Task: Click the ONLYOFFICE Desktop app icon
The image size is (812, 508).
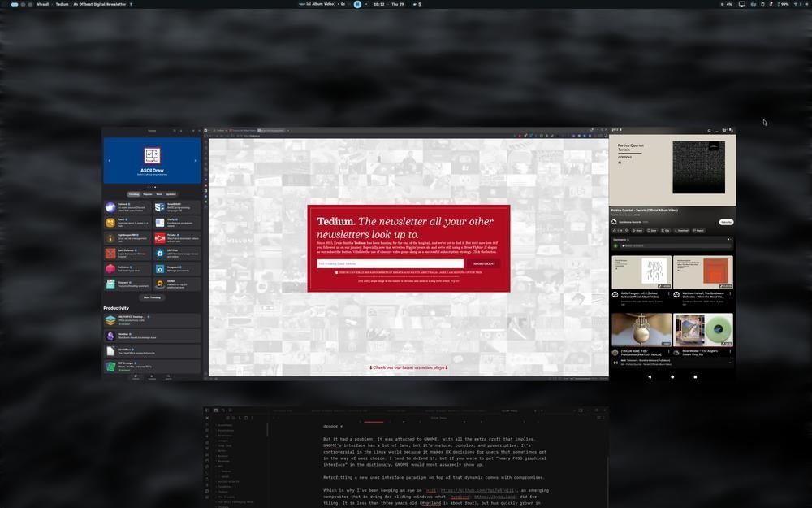Action: point(110,320)
